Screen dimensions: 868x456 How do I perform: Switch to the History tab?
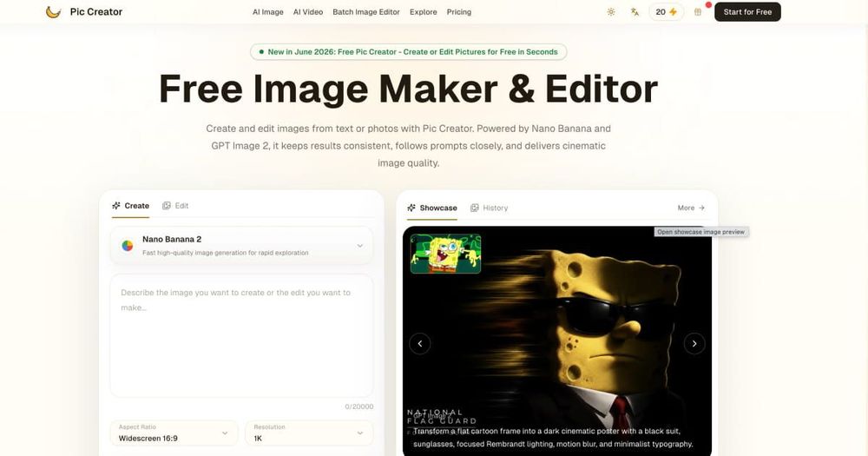coord(490,208)
